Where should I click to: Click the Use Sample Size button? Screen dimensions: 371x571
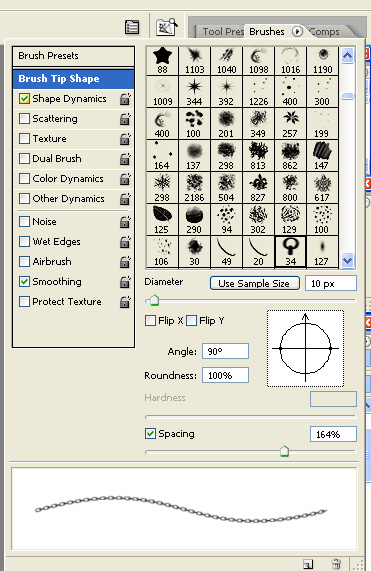(x=255, y=283)
